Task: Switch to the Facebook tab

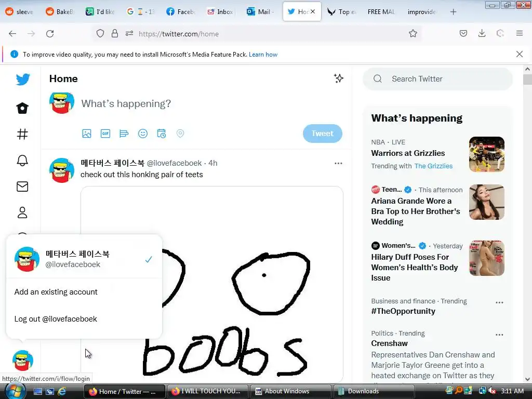Action: tap(180, 12)
